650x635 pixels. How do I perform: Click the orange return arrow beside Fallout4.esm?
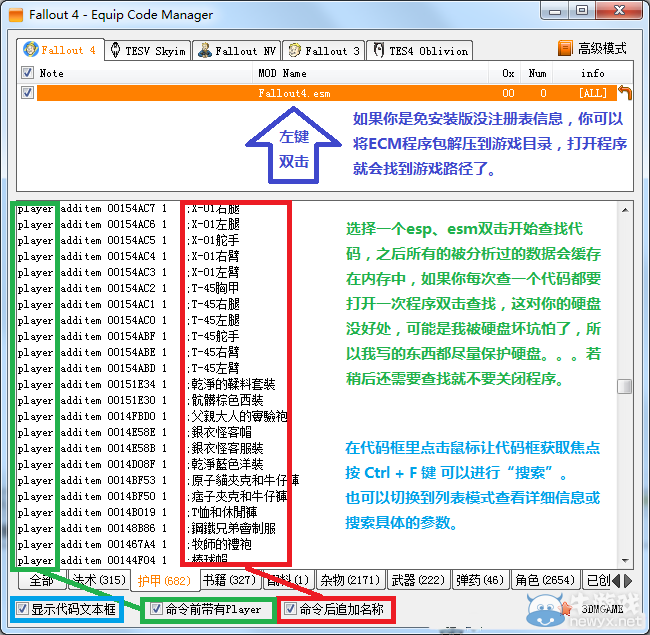625,92
